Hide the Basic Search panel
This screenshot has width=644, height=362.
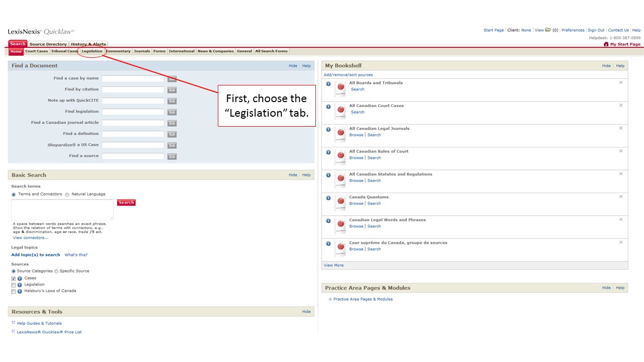pos(293,175)
